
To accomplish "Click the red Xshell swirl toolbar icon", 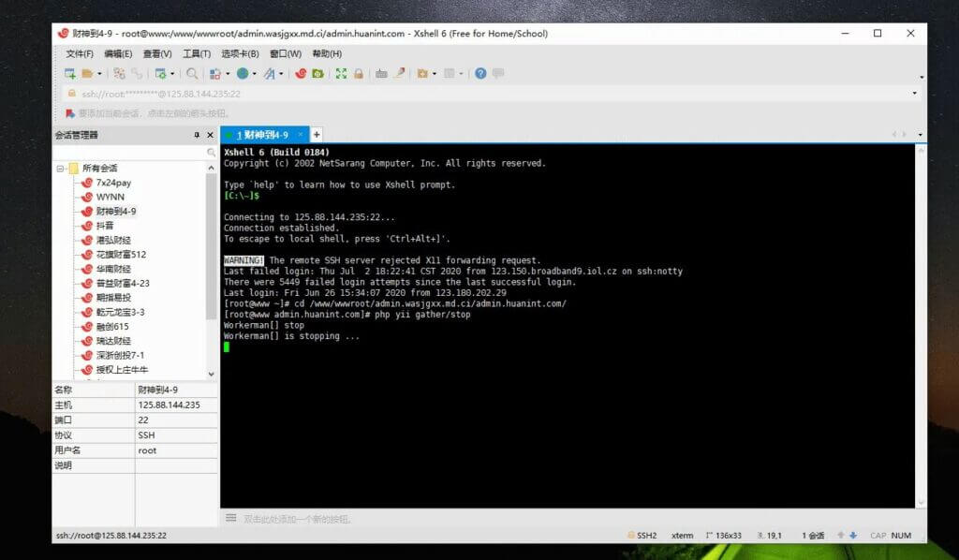I will [301, 73].
